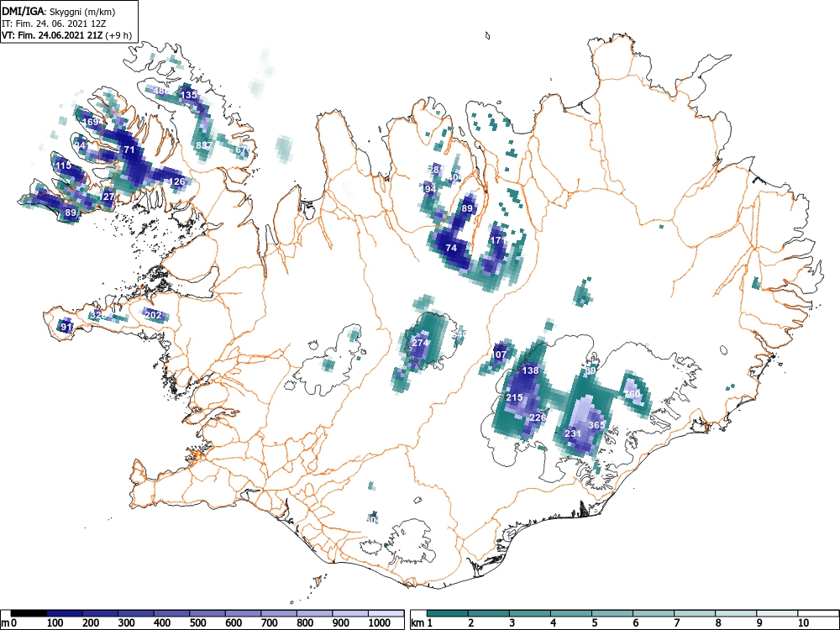840x630 pixels.
Task: Click the 300 tick label on m scale
Action: [x=127, y=623]
